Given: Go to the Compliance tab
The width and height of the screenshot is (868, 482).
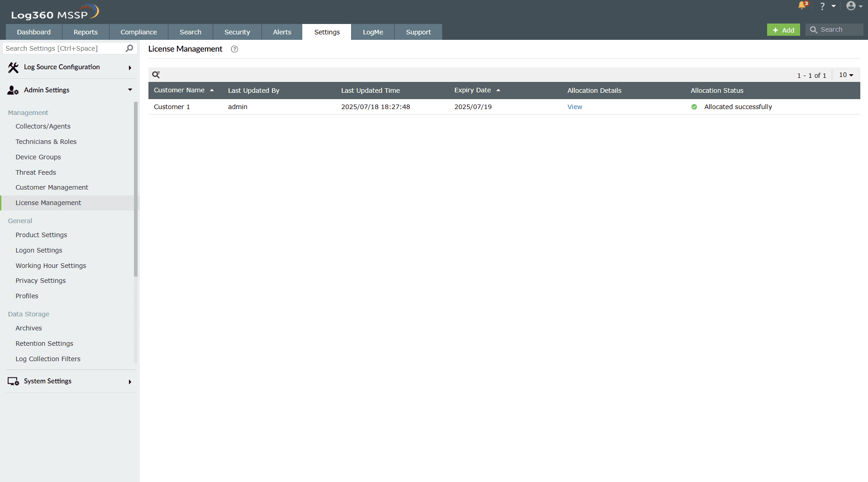Looking at the screenshot, I should tap(138, 32).
